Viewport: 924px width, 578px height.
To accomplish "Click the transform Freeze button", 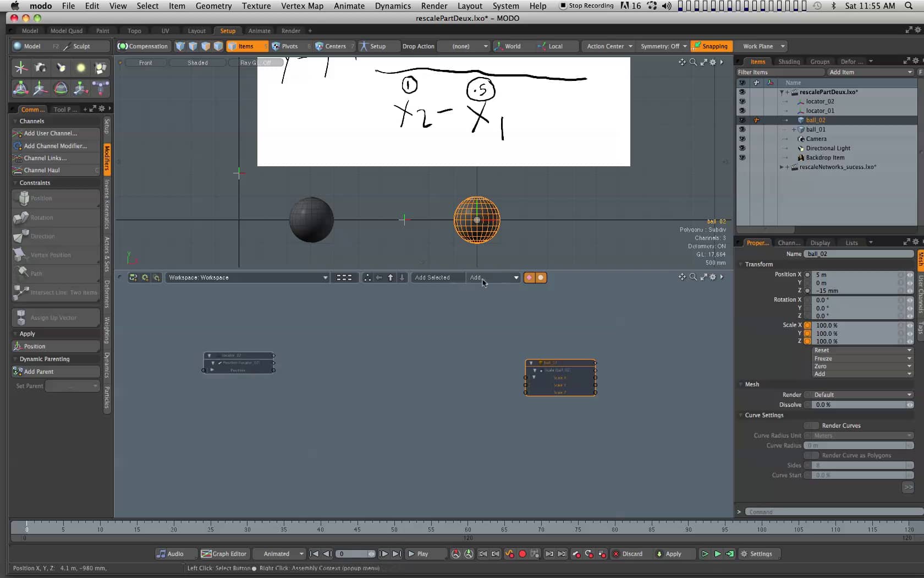I will tap(862, 358).
